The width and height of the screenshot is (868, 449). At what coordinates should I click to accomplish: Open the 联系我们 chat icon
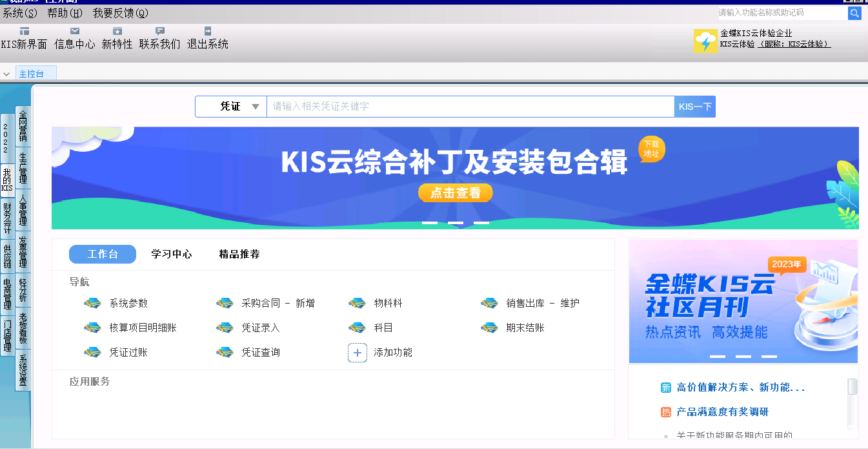click(x=160, y=31)
